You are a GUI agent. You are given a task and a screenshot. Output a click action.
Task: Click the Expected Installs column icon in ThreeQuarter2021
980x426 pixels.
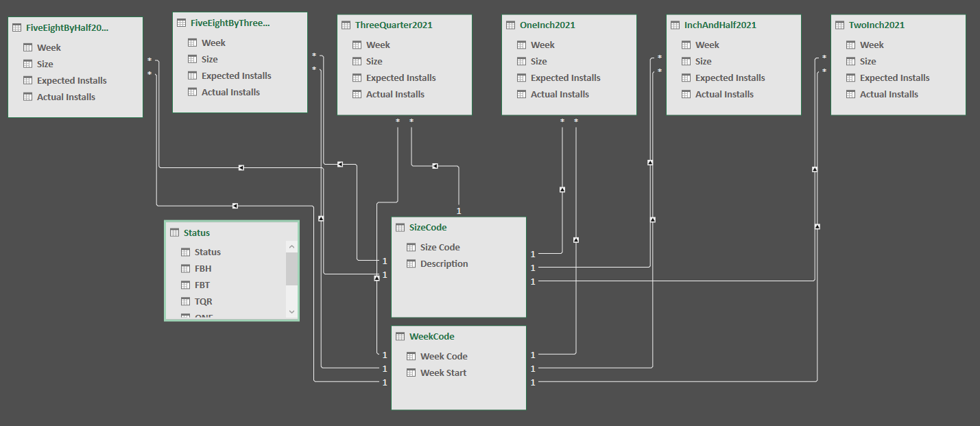point(357,78)
